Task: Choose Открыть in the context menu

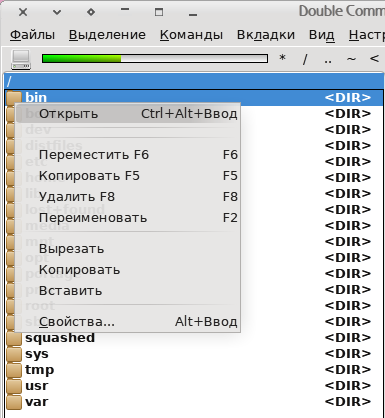Action: 128,114
